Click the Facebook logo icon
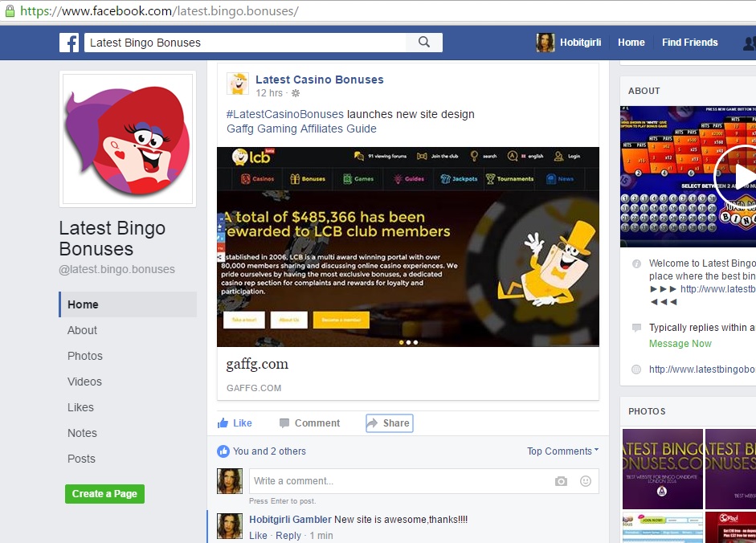756x543 pixels. tap(69, 43)
